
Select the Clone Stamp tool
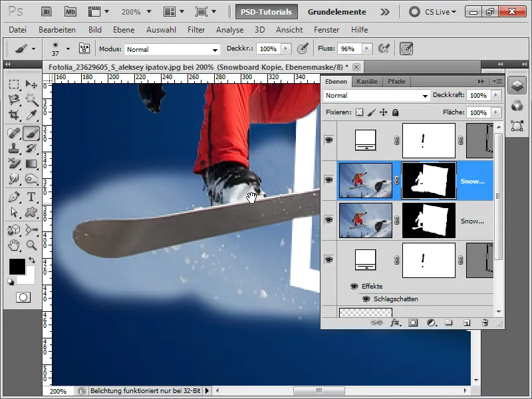pos(14,148)
